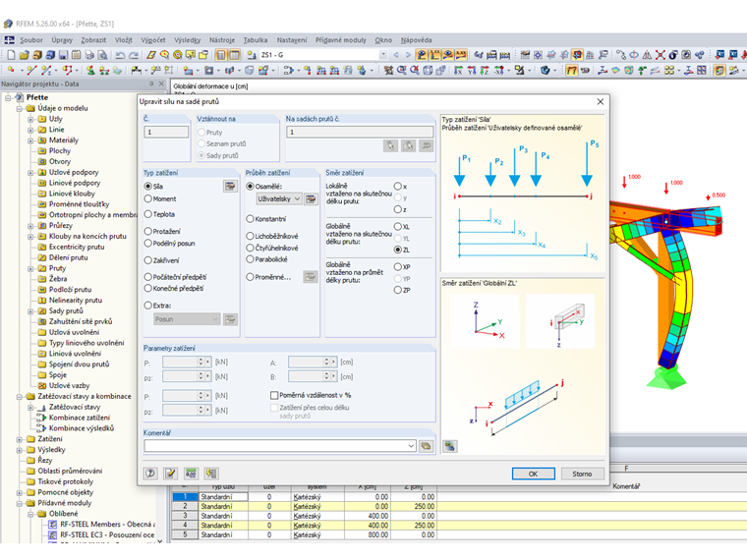Click the Redo arrow icon

point(134,55)
